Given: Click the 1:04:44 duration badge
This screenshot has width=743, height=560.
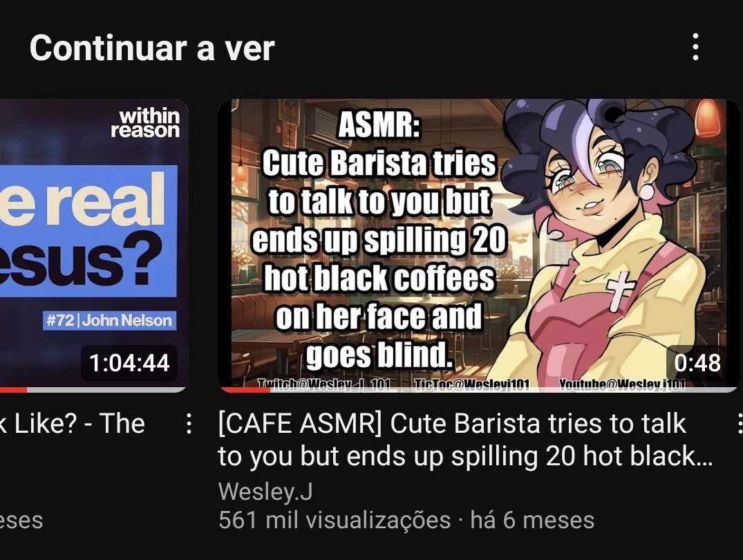Looking at the screenshot, I should point(129,363).
